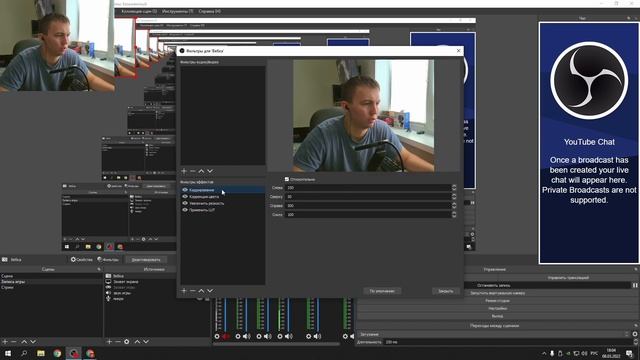The height and width of the screenshot is (360, 640).
Task: Move audio/video filter up in upper list
Action: pyautogui.click(x=201, y=171)
